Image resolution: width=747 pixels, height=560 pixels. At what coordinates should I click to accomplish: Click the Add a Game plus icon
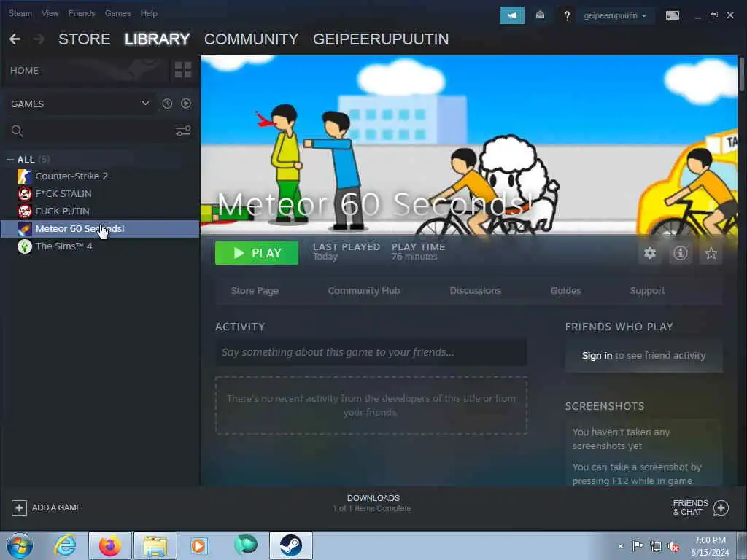pyautogui.click(x=19, y=507)
